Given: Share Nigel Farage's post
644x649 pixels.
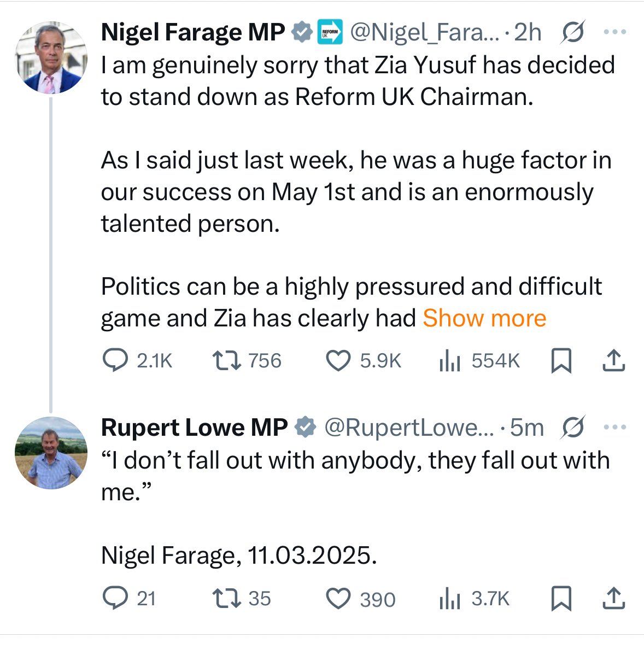Looking at the screenshot, I should pos(613,361).
